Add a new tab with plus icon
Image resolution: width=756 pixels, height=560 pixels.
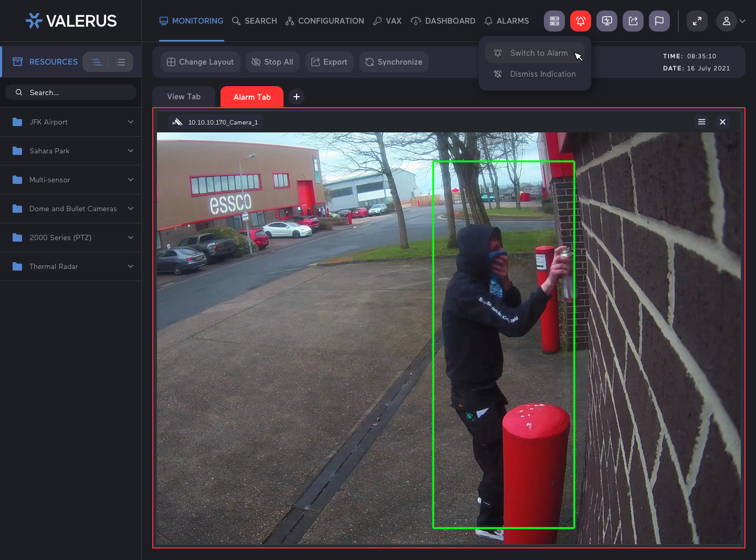[x=297, y=97]
